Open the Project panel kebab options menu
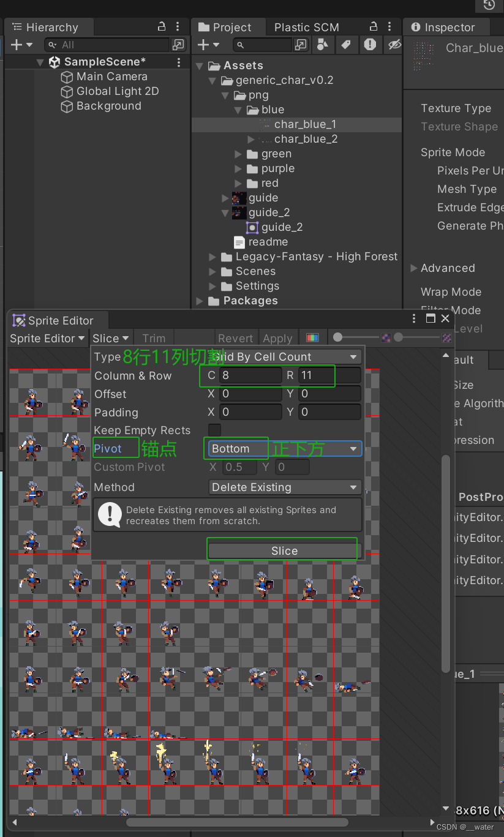Viewport: 504px width, 837px height. (x=390, y=27)
